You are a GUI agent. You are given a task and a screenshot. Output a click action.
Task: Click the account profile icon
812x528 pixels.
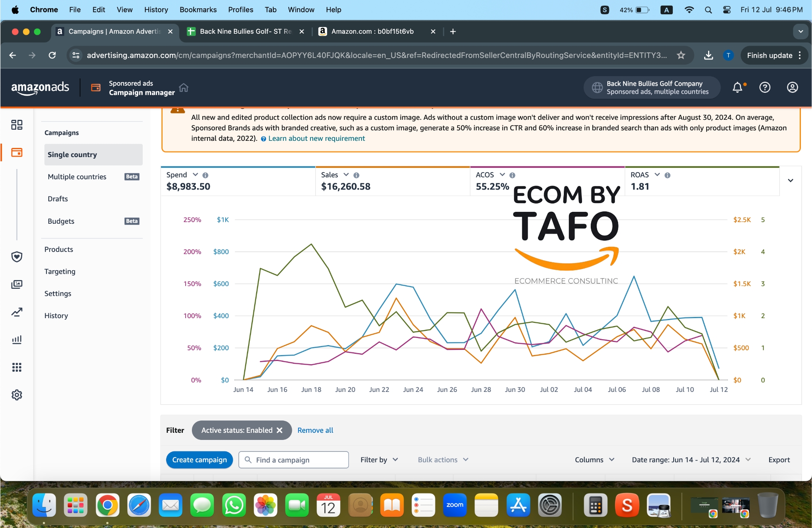(x=792, y=87)
